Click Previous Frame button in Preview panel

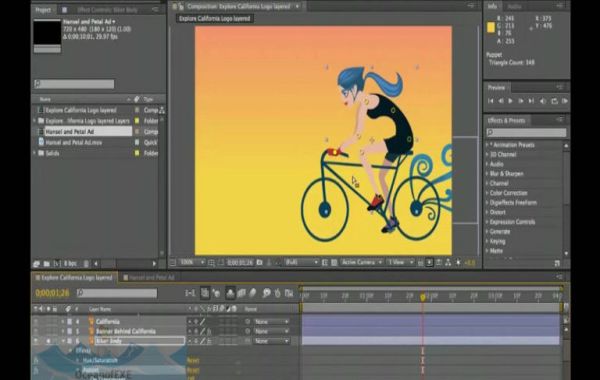point(501,101)
